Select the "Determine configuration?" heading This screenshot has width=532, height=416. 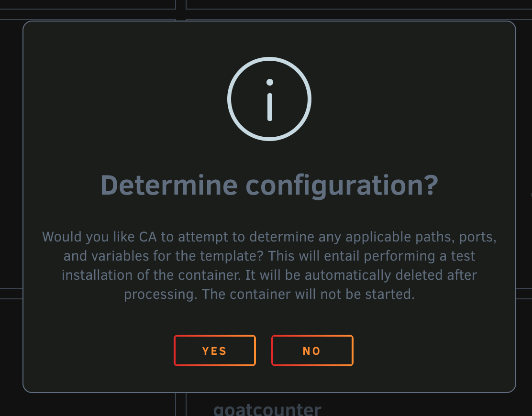tap(269, 186)
